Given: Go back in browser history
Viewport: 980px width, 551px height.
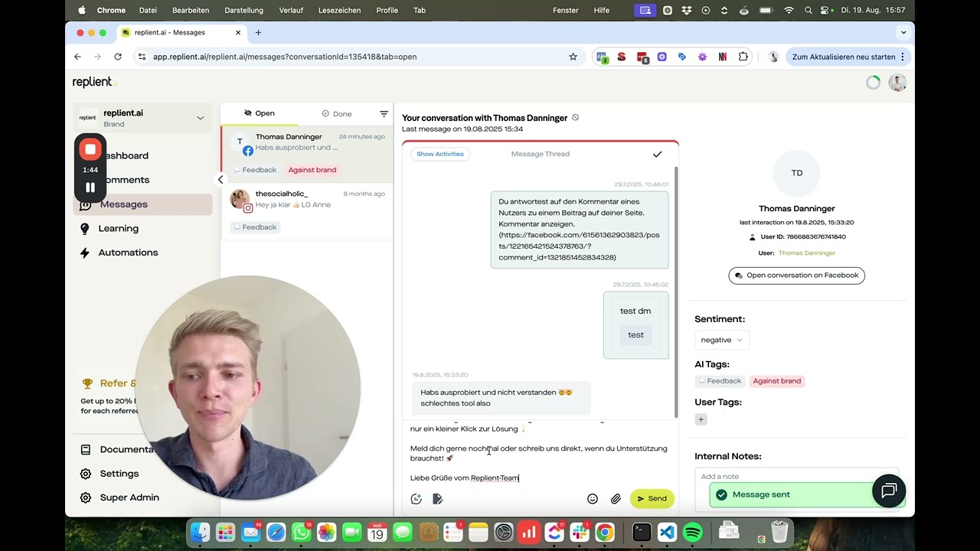Looking at the screenshot, I should coord(77,57).
